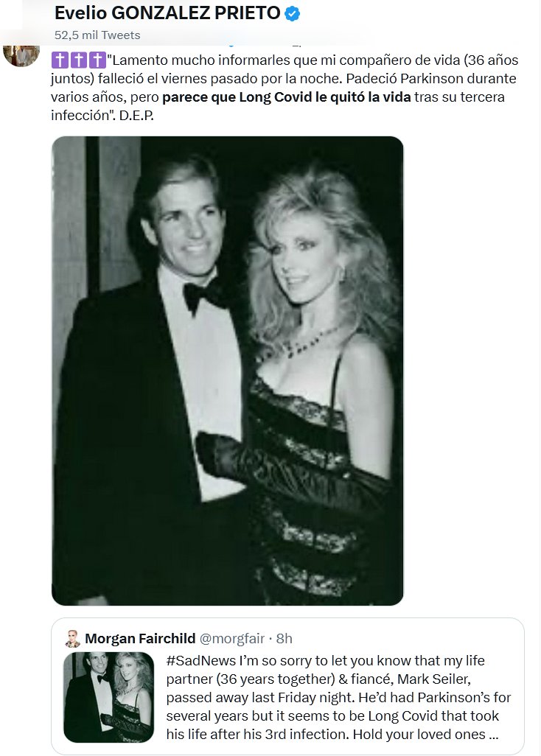Click the Morgan Fairchild display name
This screenshot has height=756, width=541.
pos(140,638)
